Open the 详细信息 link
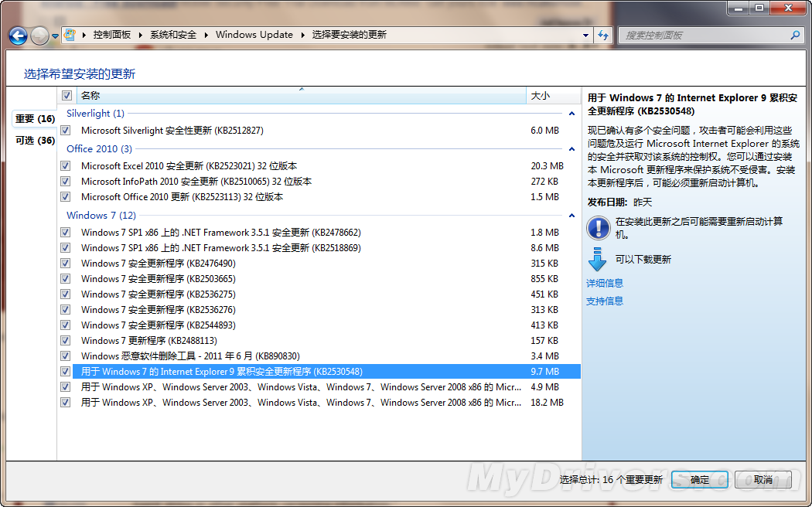The width and height of the screenshot is (812, 507). (604, 283)
